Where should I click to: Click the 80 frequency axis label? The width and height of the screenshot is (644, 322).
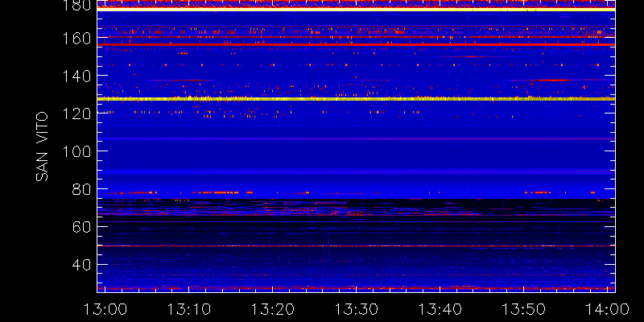coord(82,189)
